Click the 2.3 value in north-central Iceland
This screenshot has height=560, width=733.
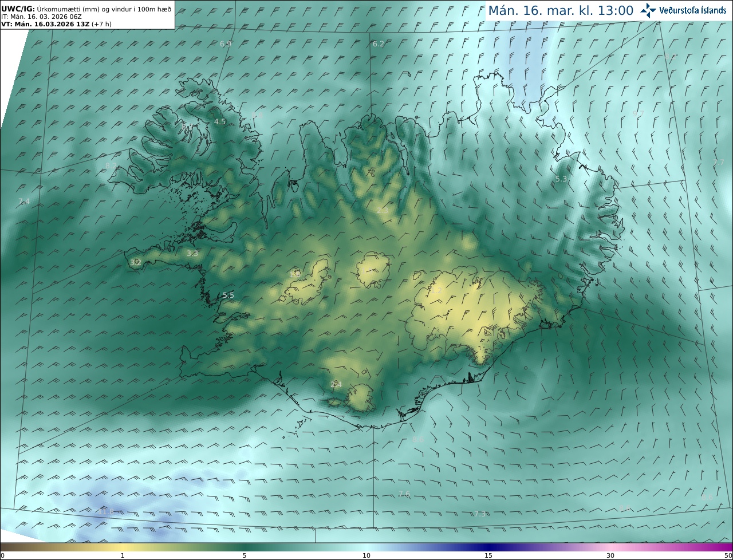(383, 210)
